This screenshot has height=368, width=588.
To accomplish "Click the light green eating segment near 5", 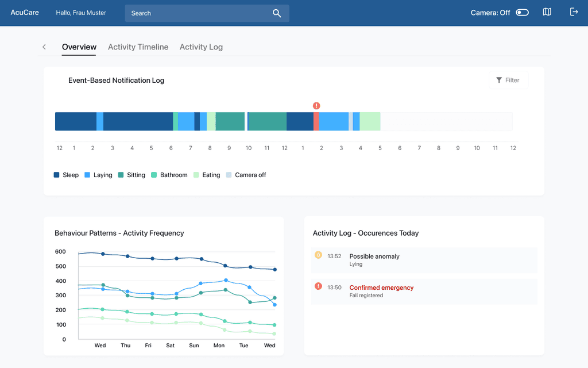I will [x=370, y=121].
